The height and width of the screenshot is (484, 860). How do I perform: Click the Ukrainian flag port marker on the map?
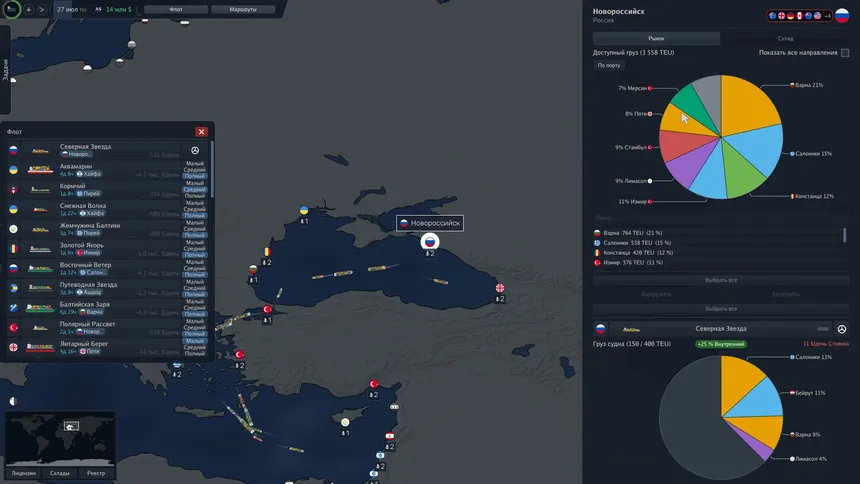pyautogui.click(x=304, y=211)
